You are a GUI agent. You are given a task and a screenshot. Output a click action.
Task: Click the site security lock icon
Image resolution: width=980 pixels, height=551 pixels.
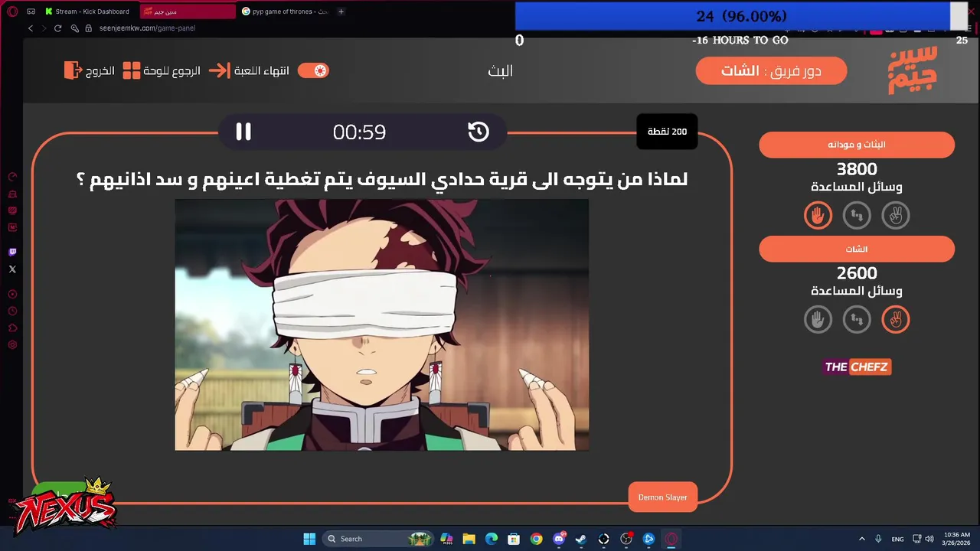click(x=88, y=28)
